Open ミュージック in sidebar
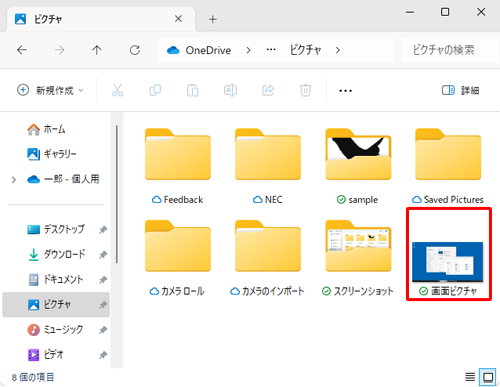500x387 pixels. (55, 330)
